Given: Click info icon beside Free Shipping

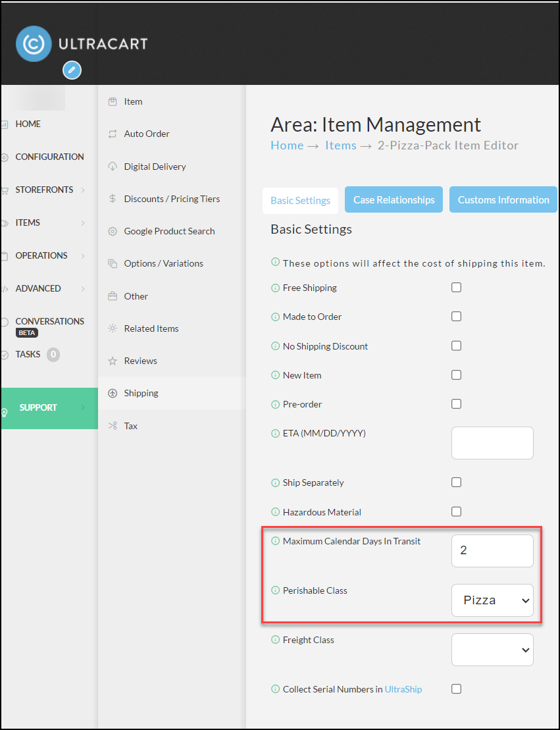Looking at the screenshot, I should point(275,288).
